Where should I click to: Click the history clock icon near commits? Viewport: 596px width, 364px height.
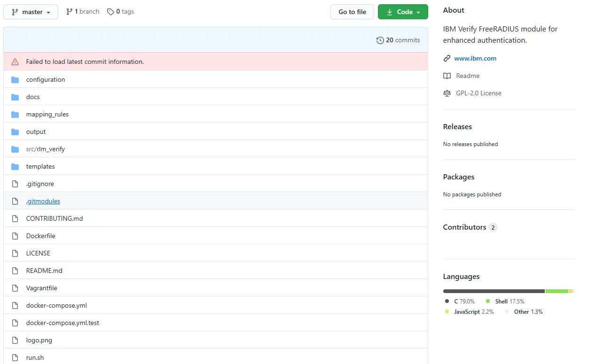pyautogui.click(x=380, y=40)
